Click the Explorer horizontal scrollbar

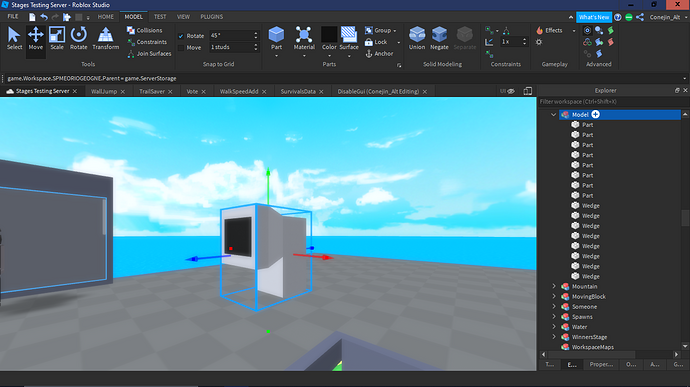pos(591,354)
